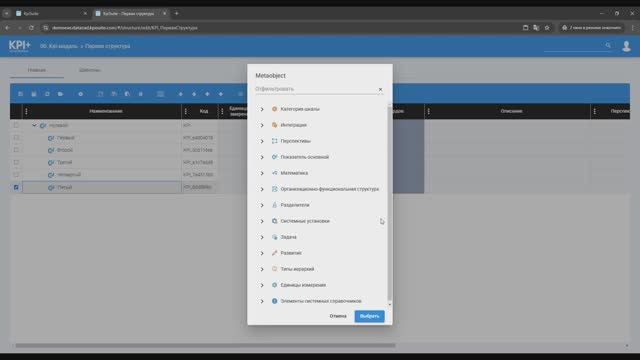Image resolution: width=640 pixels, height=360 pixels.
Task: Click the browser reload page icon
Action: click(x=31, y=28)
